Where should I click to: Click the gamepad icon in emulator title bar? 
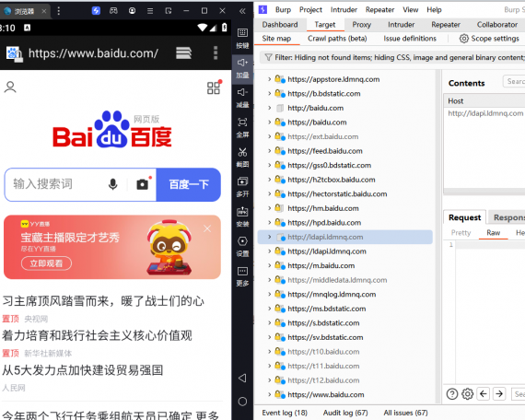114,11
